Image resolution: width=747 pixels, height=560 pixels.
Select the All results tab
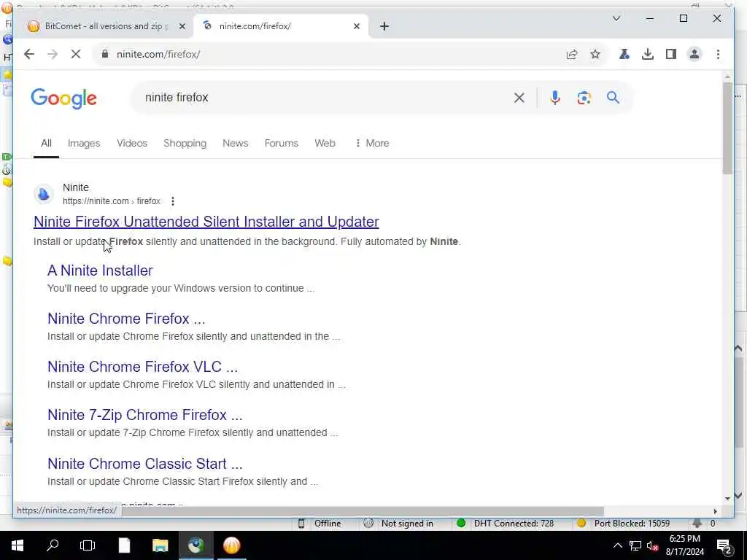(46, 144)
